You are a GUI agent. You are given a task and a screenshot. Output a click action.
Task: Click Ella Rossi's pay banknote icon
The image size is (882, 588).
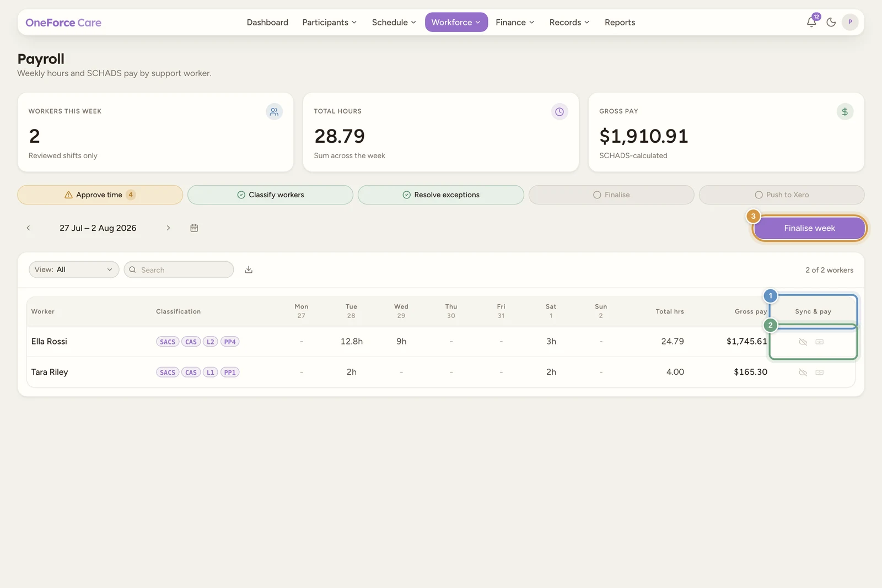click(x=820, y=342)
